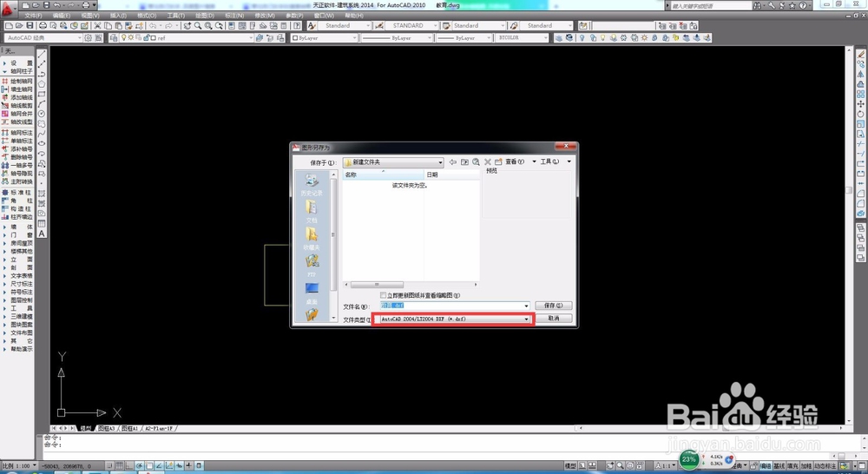The width and height of the screenshot is (868, 474).
Task: Open the 帮助(H) menu
Action: (x=354, y=16)
